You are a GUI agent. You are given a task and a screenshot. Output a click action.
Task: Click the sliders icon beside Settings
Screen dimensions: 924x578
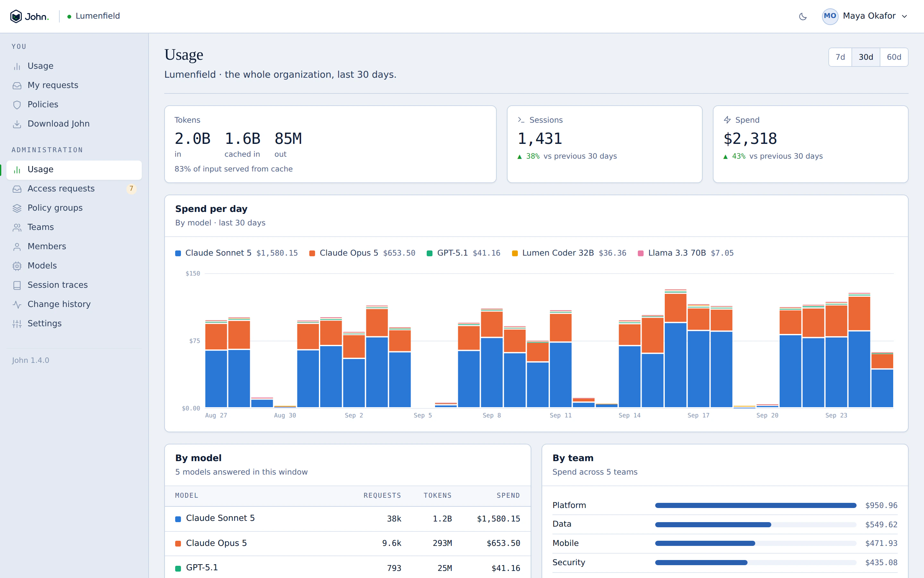(x=17, y=324)
